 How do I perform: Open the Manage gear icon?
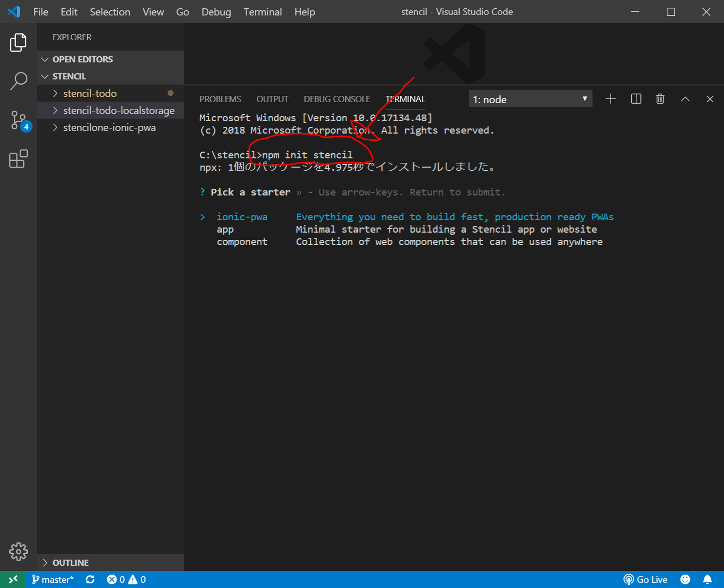(19, 551)
